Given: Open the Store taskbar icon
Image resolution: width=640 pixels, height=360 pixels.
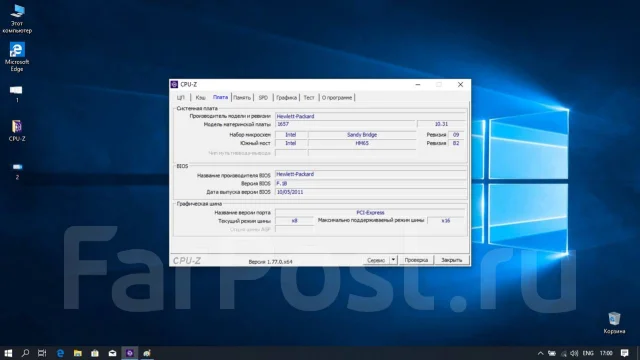Looking at the screenshot, I should (95, 353).
